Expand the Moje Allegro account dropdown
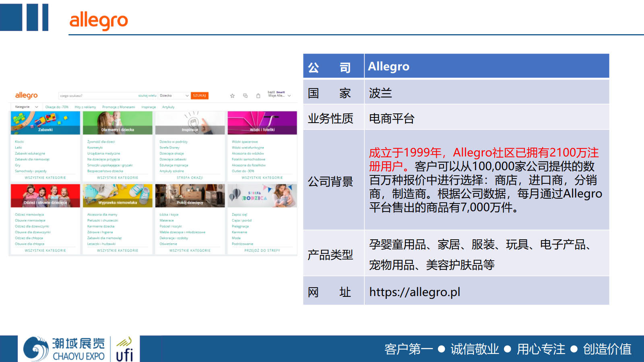The width and height of the screenshot is (644, 362). [279, 94]
